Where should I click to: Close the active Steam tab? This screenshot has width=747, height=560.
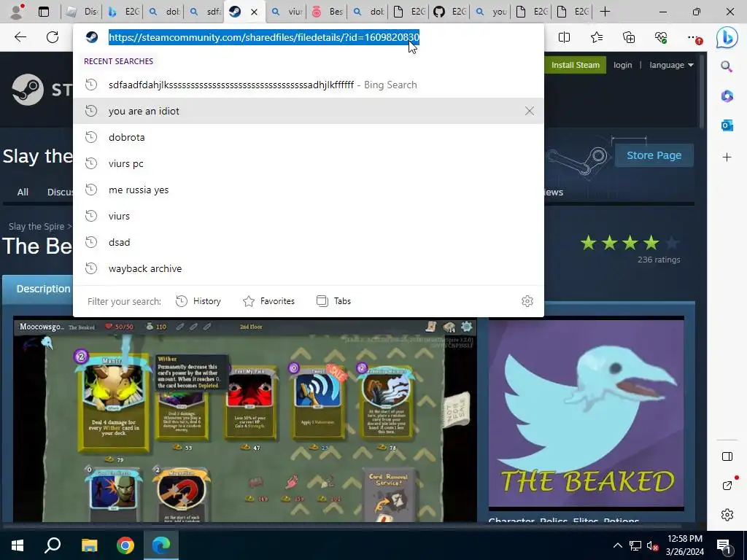(254, 12)
